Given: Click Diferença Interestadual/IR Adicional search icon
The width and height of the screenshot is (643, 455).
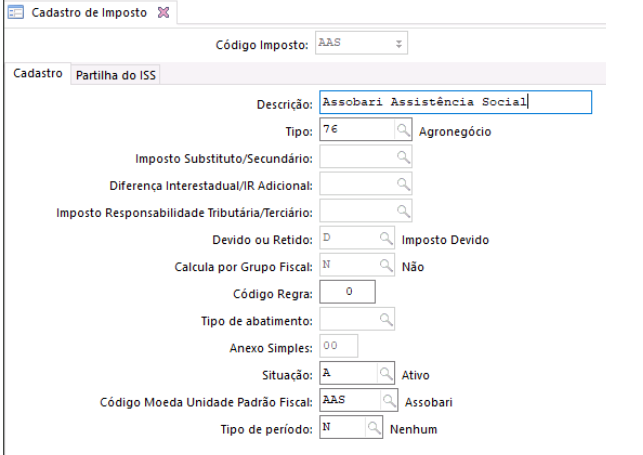Looking at the screenshot, I should (402, 183).
